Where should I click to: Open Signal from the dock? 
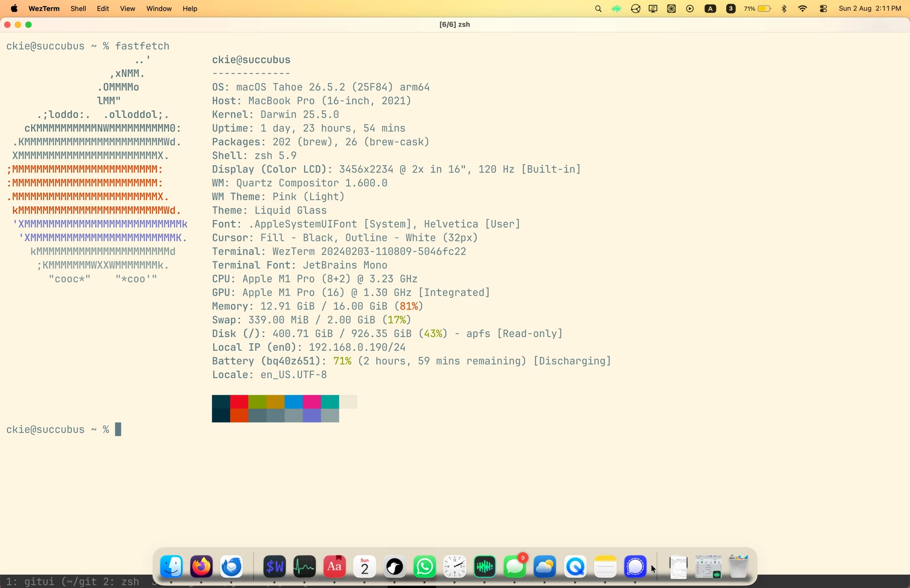(635, 567)
